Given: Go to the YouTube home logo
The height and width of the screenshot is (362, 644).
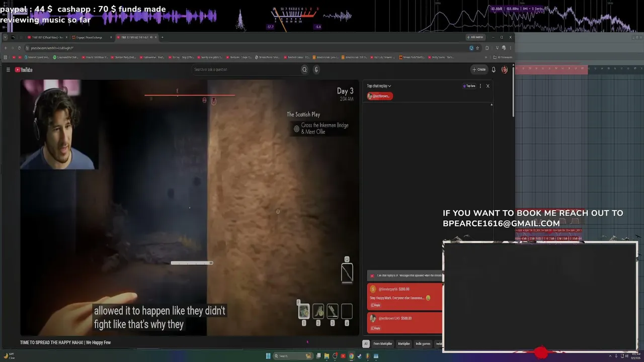Looking at the screenshot, I should (24, 70).
